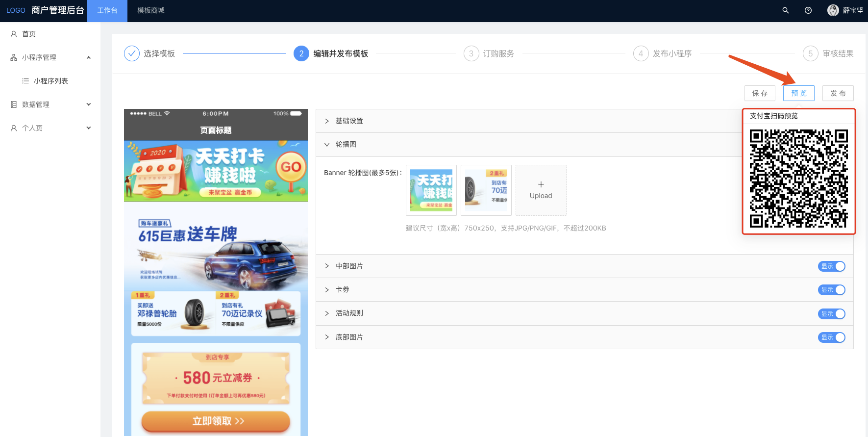Click the LOGO text in header
The image size is (868, 437).
click(x=16, y=10)
